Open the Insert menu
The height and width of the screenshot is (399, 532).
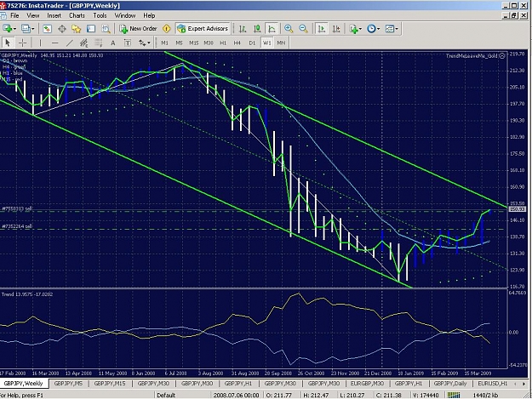click(x=54, y=15)
